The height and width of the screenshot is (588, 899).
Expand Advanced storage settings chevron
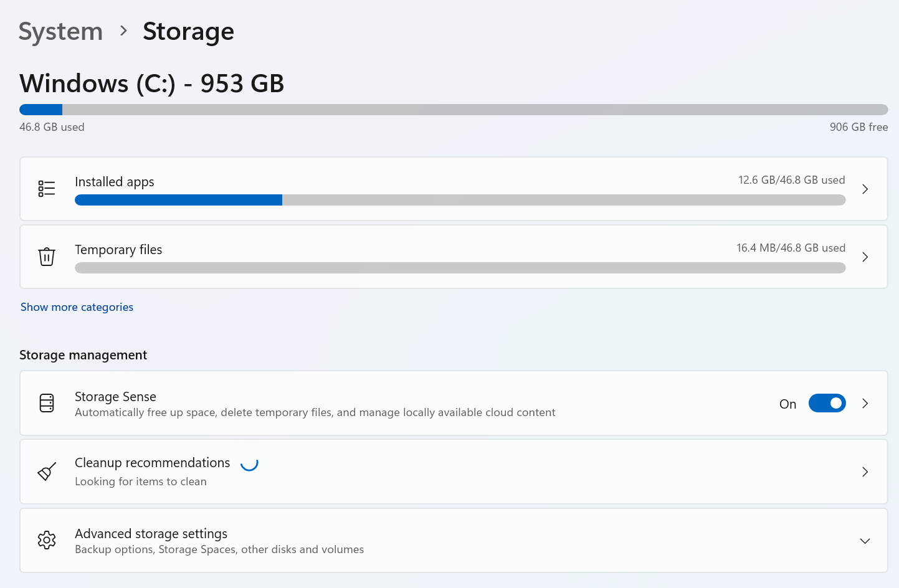[865, 541]
